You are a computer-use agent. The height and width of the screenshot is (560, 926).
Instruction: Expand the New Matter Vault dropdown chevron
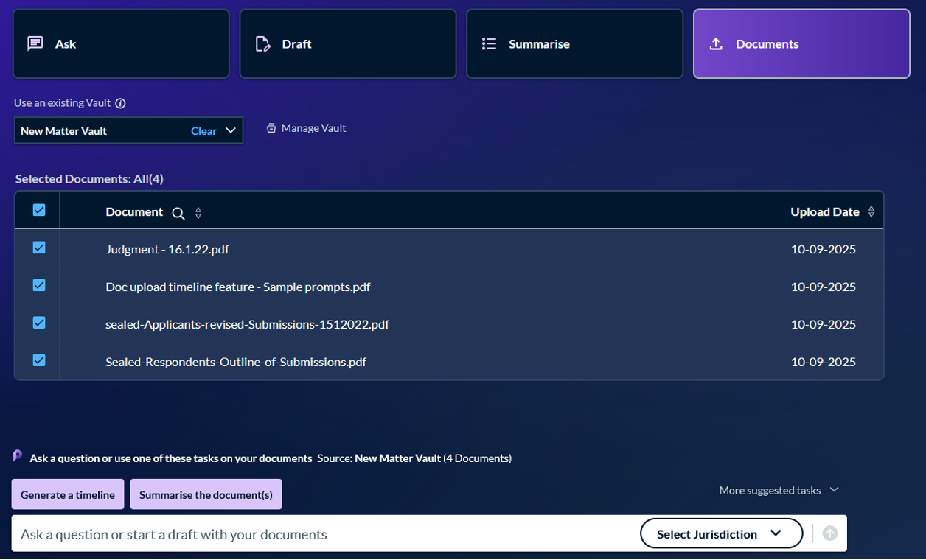point(231,130)
